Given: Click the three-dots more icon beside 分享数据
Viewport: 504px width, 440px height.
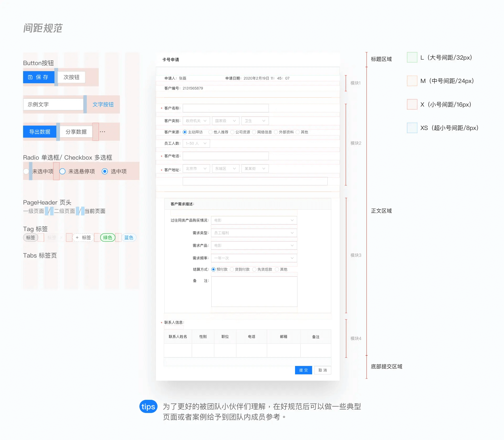Looking at the screenshot, I should pyautogui.click(x=102, y=132).
